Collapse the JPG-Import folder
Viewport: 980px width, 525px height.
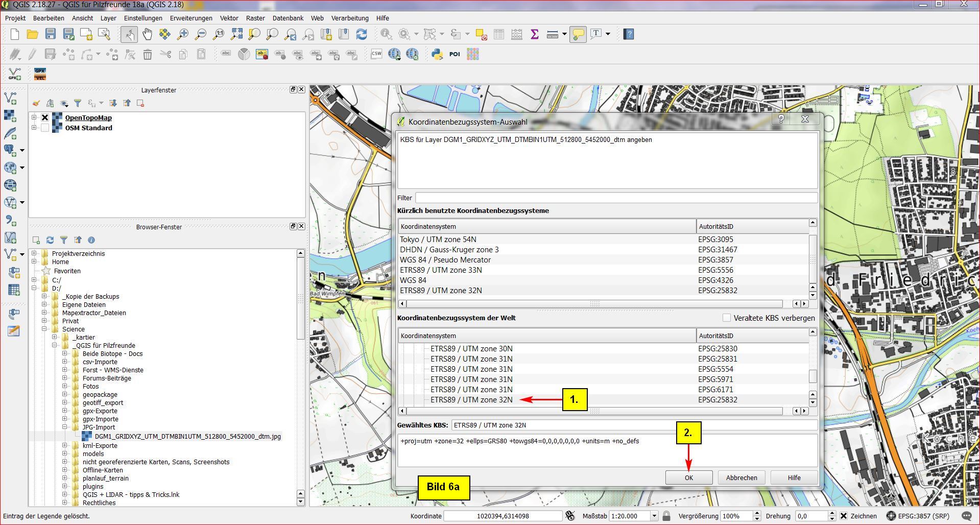point(65,427)
